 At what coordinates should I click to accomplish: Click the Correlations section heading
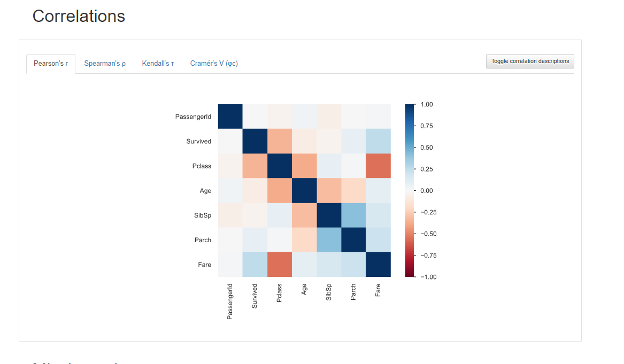click(79, 16)
